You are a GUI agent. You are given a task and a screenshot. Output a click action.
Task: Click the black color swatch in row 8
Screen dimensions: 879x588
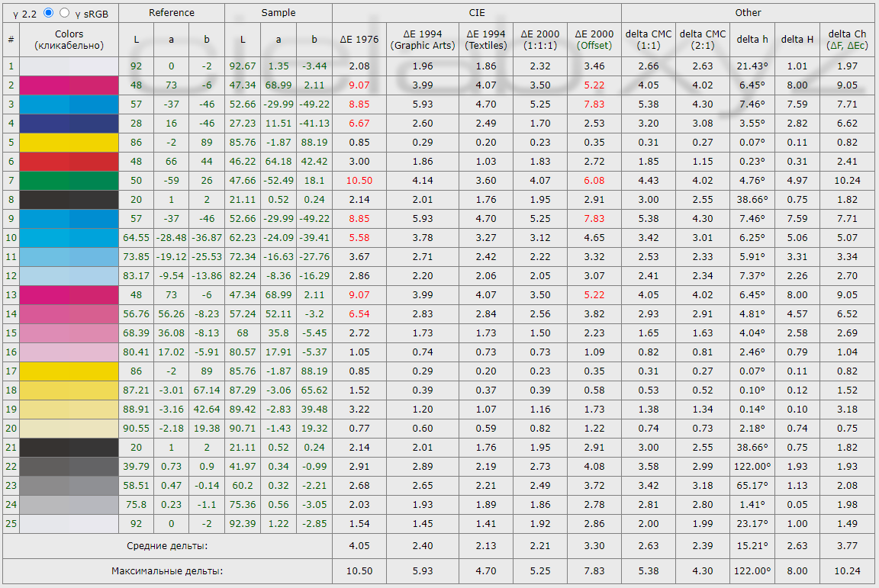pos(69,200)
